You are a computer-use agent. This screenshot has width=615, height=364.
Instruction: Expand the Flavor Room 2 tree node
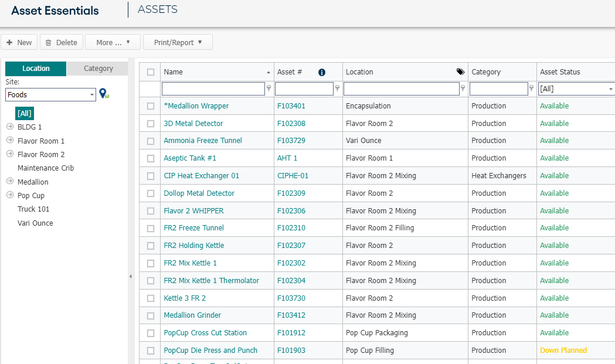10,154
